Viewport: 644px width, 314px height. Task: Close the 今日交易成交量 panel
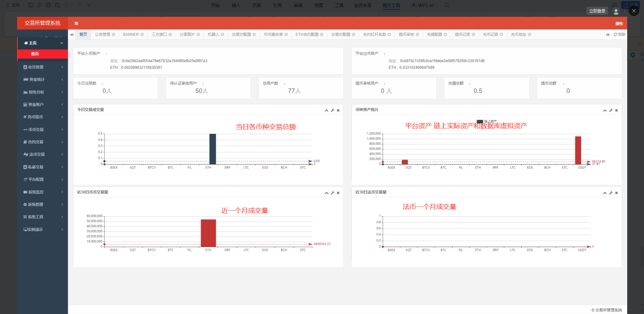pos(338,110)
